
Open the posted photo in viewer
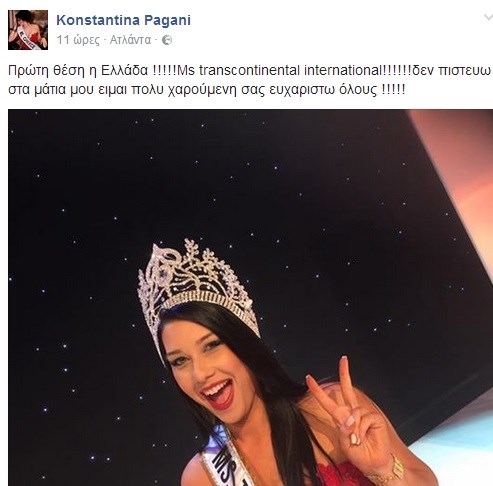point(250,297)
